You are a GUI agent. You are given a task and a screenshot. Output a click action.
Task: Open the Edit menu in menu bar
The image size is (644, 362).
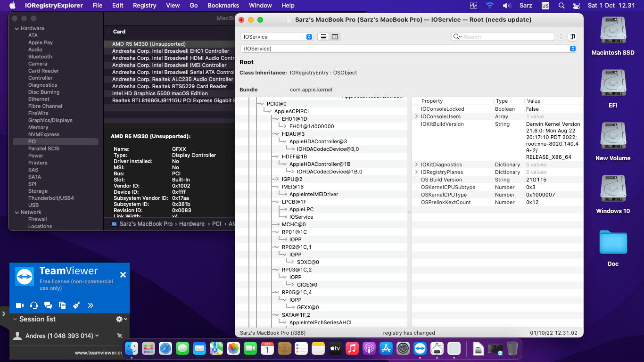118,6
